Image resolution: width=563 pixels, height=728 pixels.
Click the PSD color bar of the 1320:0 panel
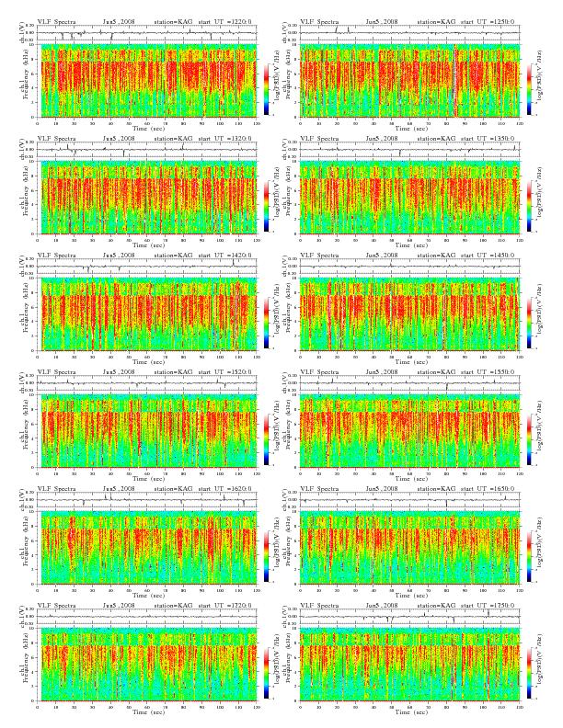click(266, 206)
